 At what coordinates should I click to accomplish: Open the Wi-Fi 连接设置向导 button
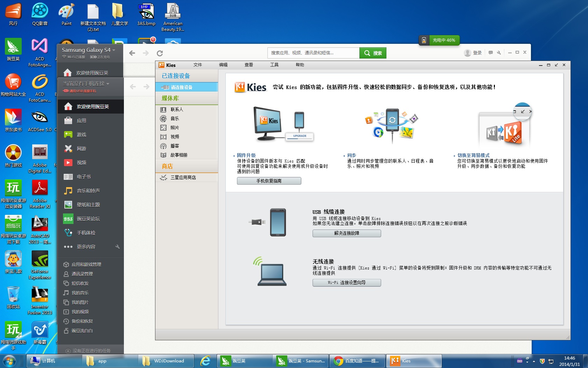(x=346, y=282)
